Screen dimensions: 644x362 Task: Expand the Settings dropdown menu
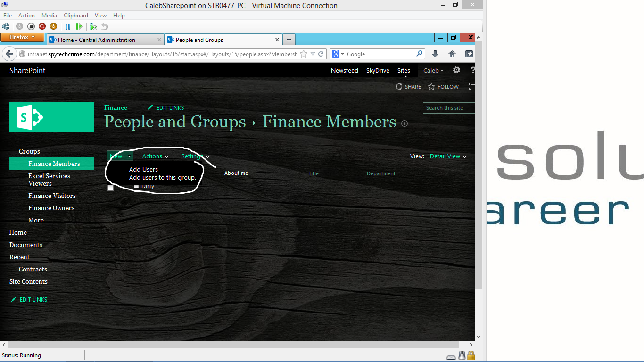196,156
